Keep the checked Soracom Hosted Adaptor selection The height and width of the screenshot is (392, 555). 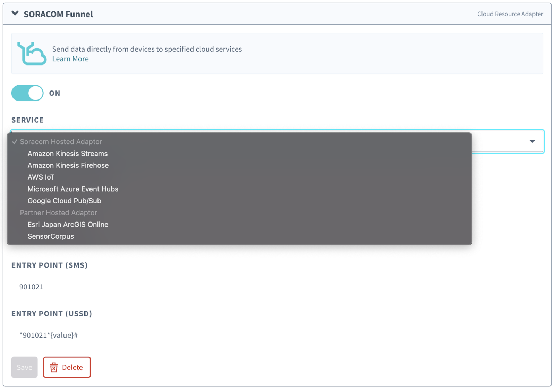click(x=61, y=141)
